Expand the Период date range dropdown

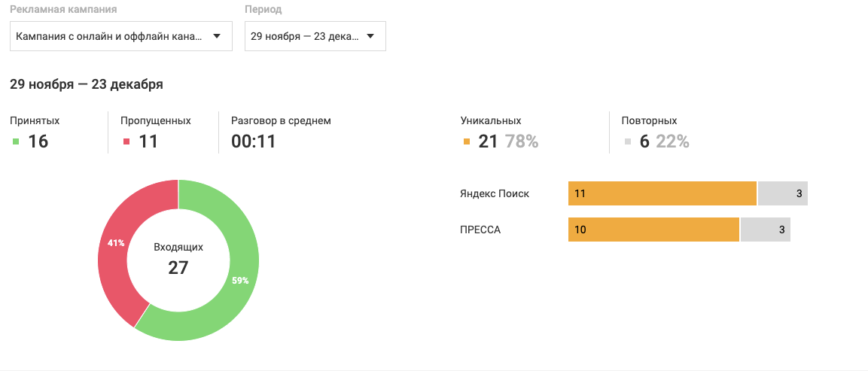click(x=315, y=36)
